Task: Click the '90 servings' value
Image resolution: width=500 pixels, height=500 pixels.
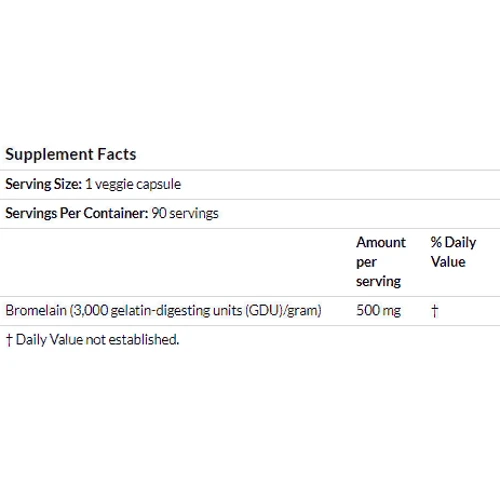Action: coord(185,213)
